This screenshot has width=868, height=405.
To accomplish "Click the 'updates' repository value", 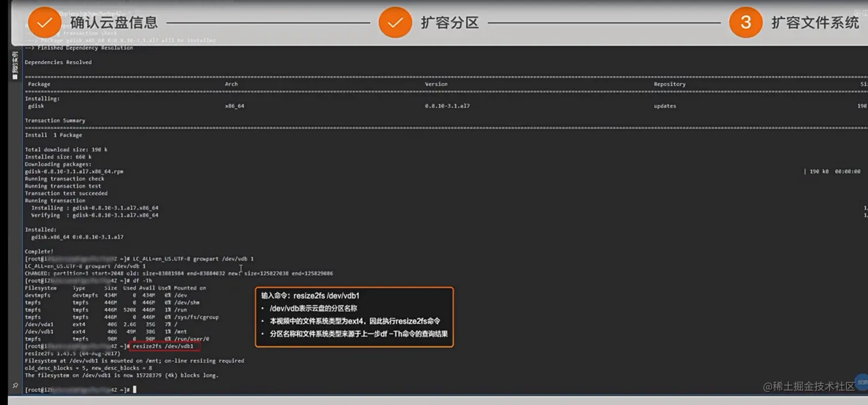I will click(x=665, y=106).
